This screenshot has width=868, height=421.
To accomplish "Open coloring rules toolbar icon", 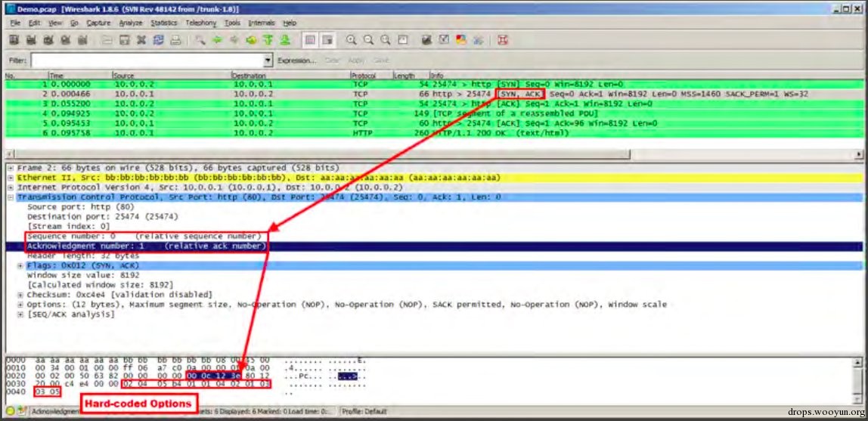I will tap(461, 40).
